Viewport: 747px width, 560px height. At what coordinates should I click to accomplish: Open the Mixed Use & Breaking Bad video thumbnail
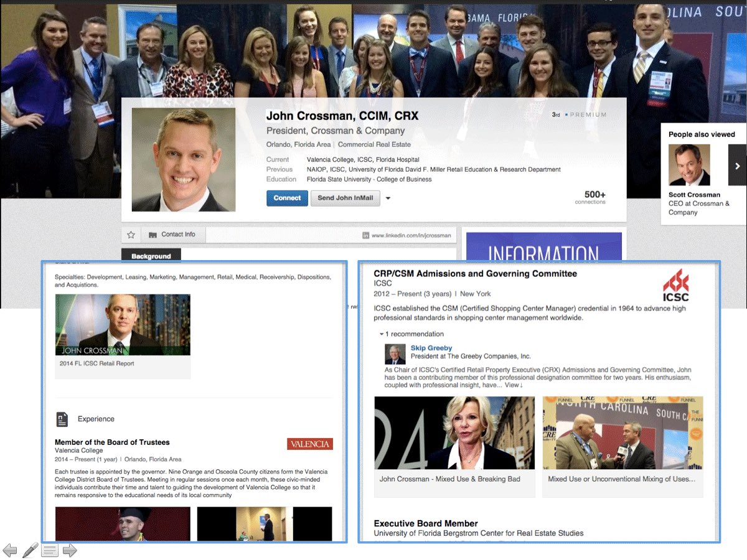tap(454, 432)
